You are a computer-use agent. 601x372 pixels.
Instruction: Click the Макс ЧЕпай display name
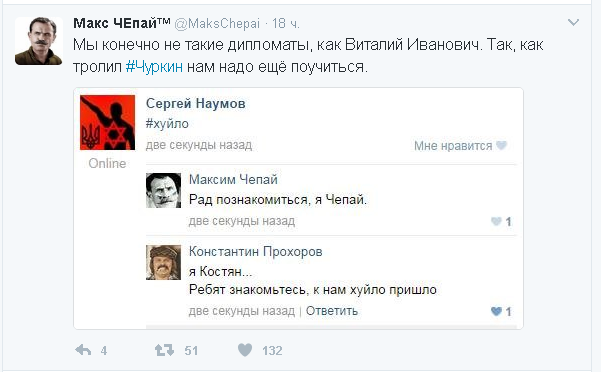[x=122, y=23]
